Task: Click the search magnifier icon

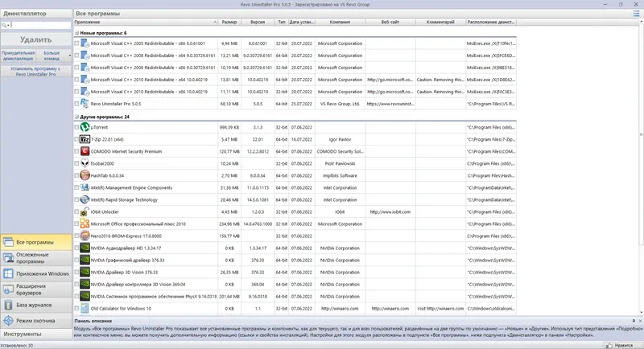Action: pos(4,25)
